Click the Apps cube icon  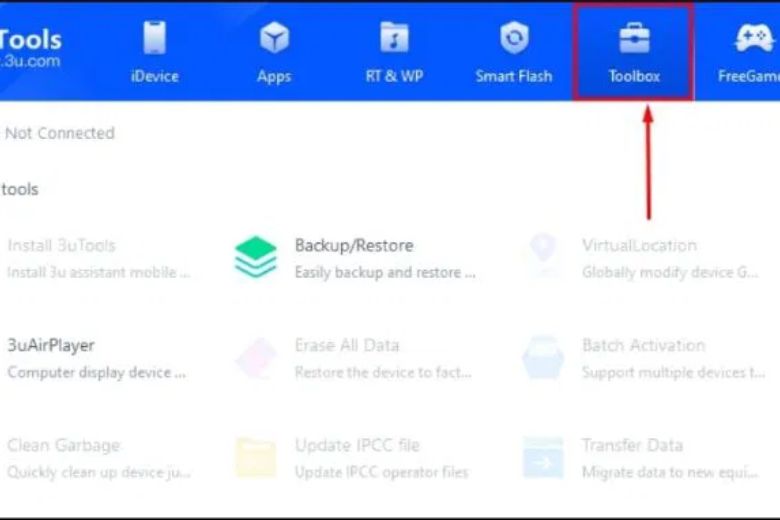[x=273, y=39]
